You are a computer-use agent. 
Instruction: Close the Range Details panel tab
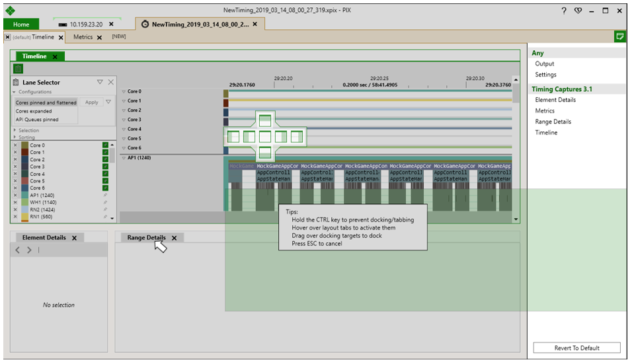click(174, 238)
